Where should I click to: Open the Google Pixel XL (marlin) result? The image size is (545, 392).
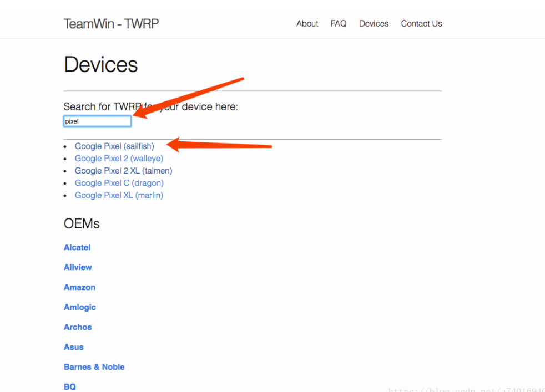click(x=119, y=195)
